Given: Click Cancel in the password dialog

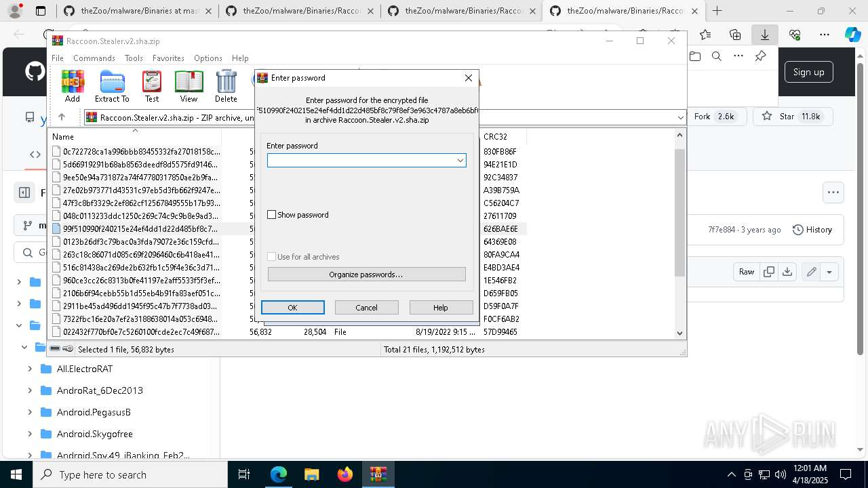Looking at the screenshot, I should point(367,308).
